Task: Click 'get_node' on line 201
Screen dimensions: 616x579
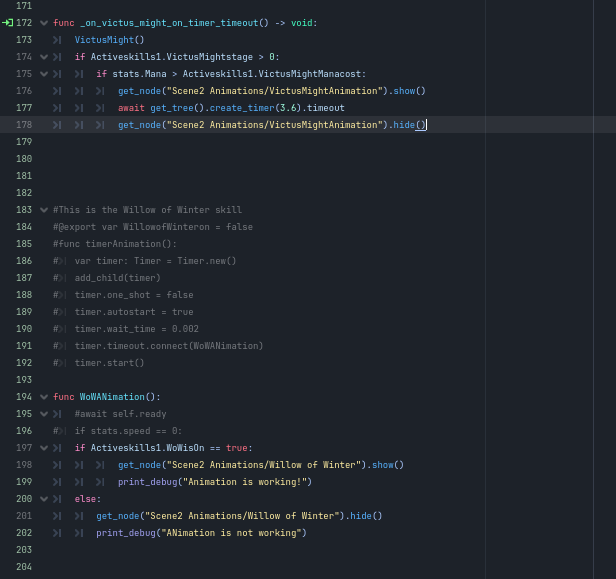Action: point(117,516)
